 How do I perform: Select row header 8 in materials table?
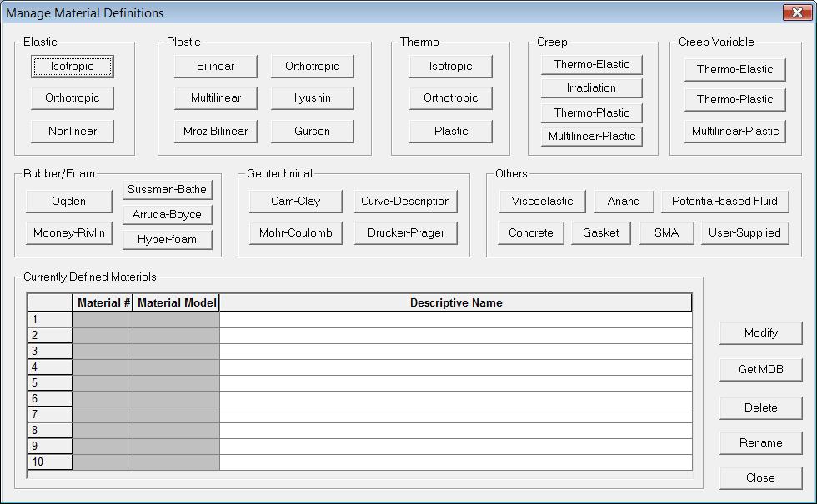50,430
